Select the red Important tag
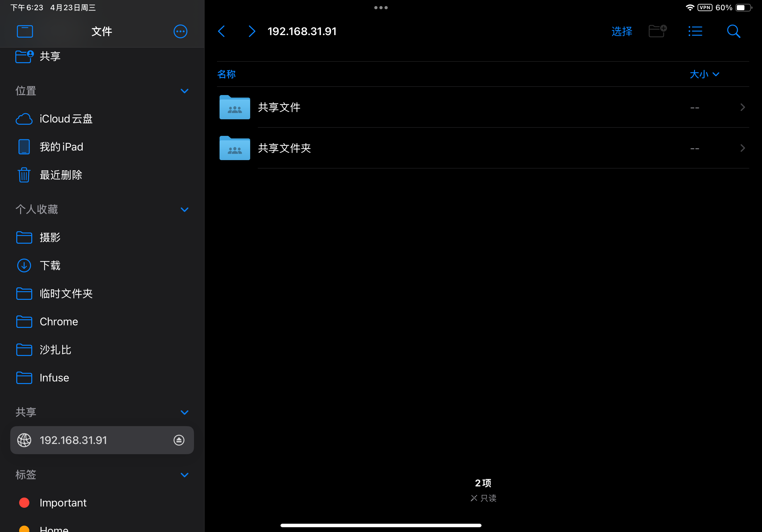Image resolution: width=762 pixels, height=532 pixels. (63, 503)
